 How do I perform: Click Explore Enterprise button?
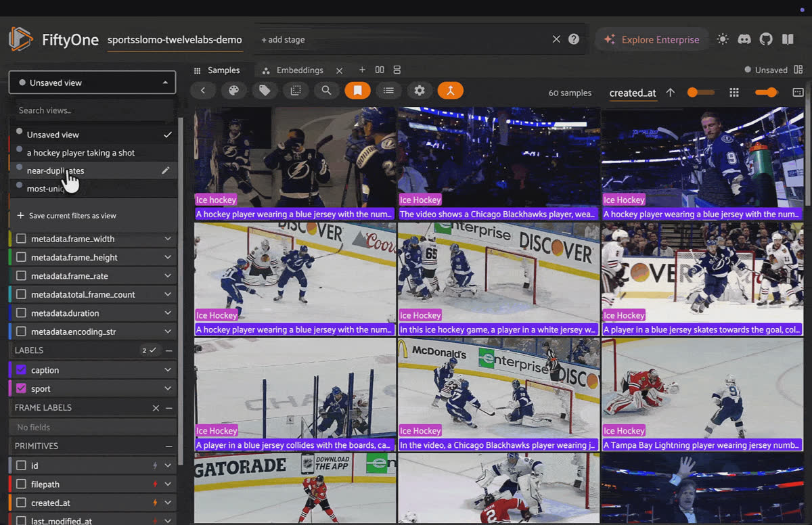point(652,39)
